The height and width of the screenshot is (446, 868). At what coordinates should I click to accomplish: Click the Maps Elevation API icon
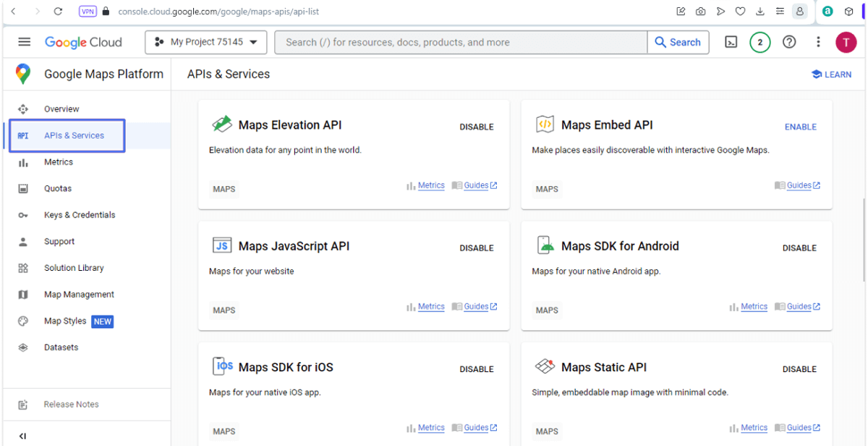point(221,125)
